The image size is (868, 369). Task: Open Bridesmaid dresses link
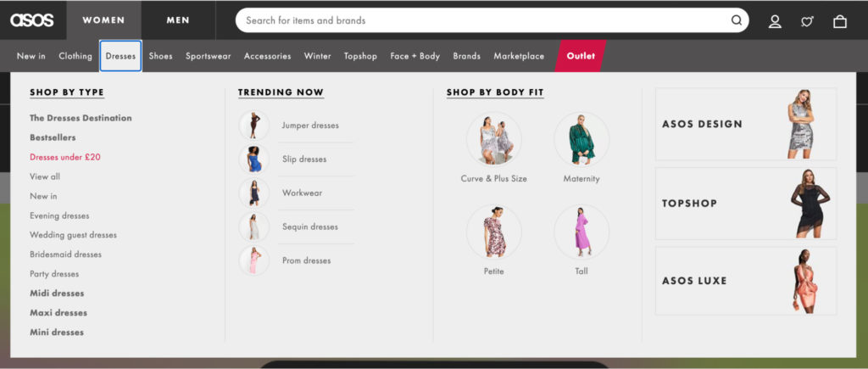coord(65,254)
